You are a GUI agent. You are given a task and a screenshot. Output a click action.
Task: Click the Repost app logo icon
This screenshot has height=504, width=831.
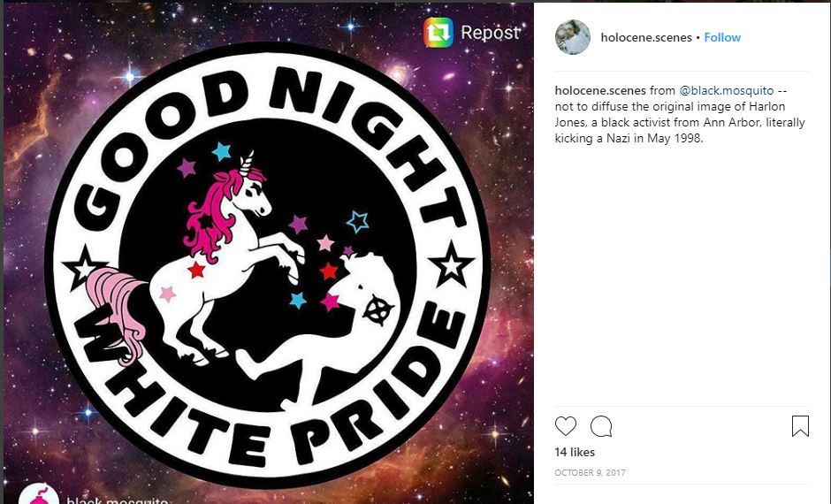pos(438,33)
